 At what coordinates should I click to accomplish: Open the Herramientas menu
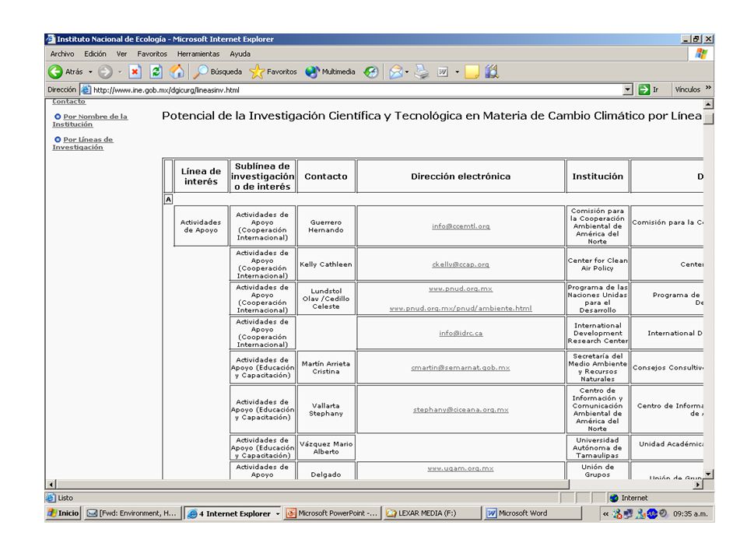tap(198, 54)
